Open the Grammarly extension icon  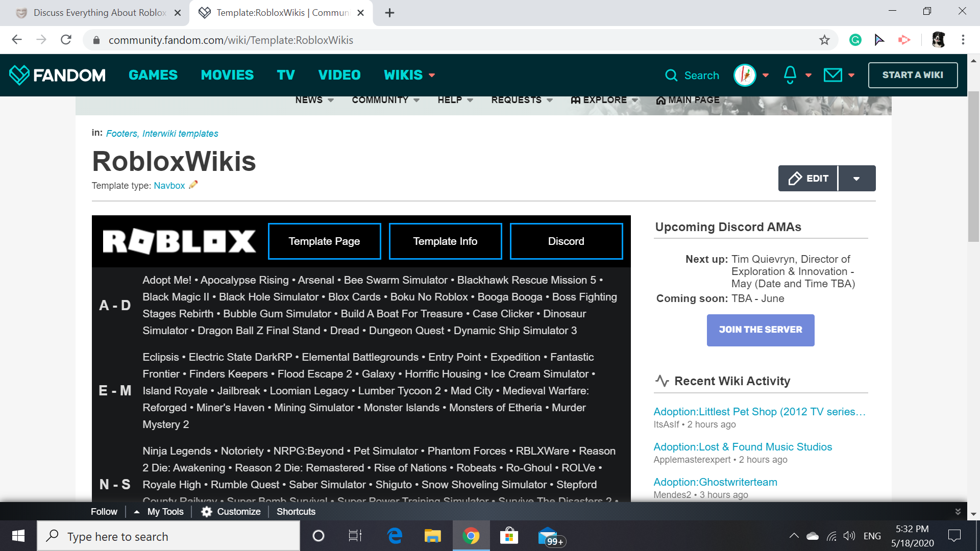[x=855, y=40]
